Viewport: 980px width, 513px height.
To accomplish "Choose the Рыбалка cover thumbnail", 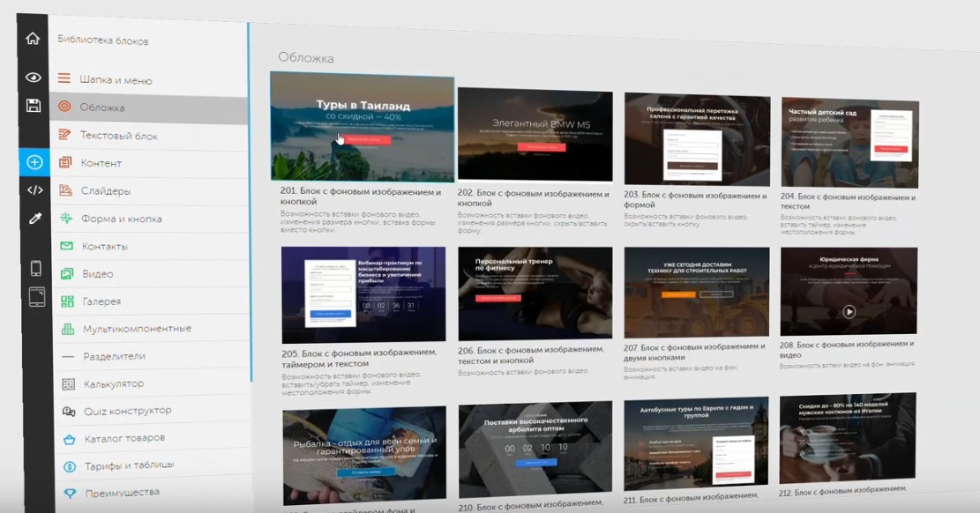I will pyautogui.click(x=364, y=455).
